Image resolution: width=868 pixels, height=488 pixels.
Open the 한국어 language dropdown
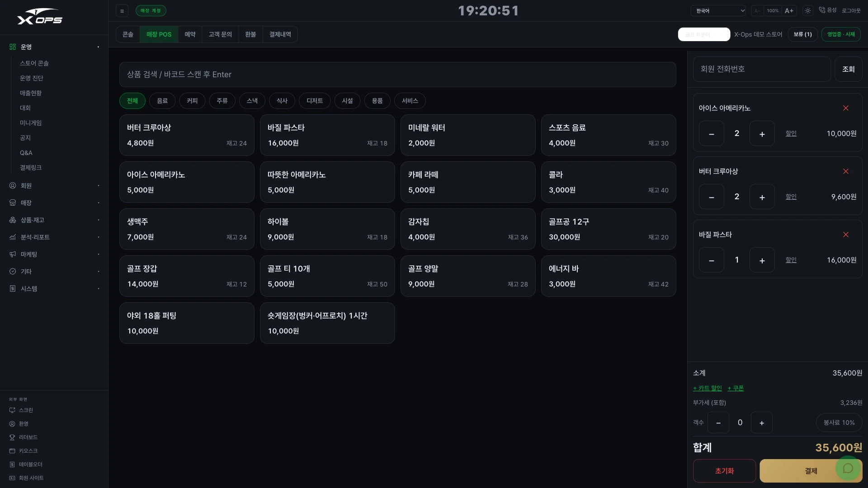718,10
